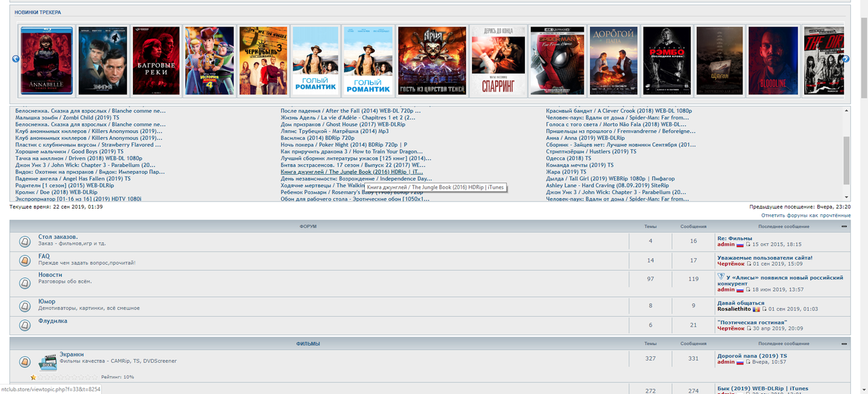Click the Стол заказов forum status icon
This screenshot has width=868, height=394.
click(x=24, y=241)
